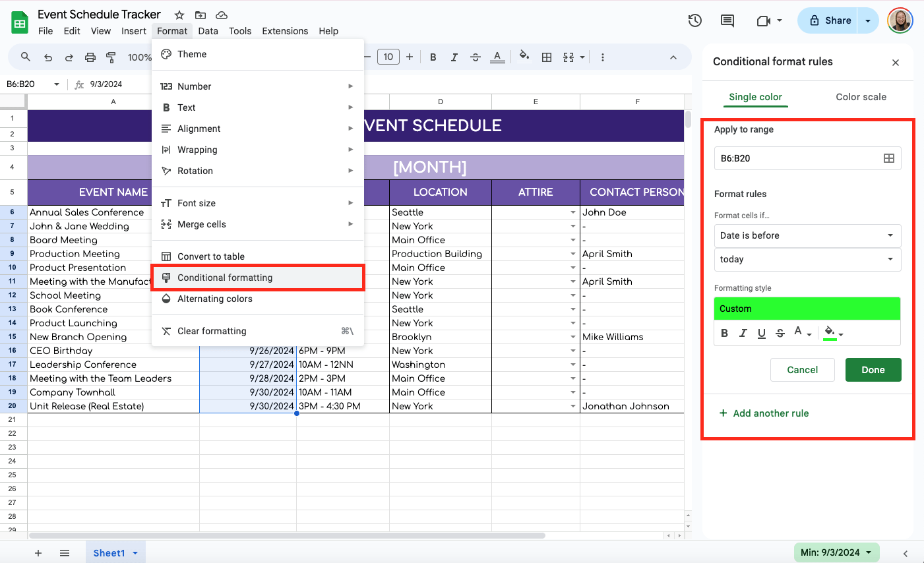Toggle italic in the main toolbar
This screenshot has height=563, width=924.
coord(454,57)
